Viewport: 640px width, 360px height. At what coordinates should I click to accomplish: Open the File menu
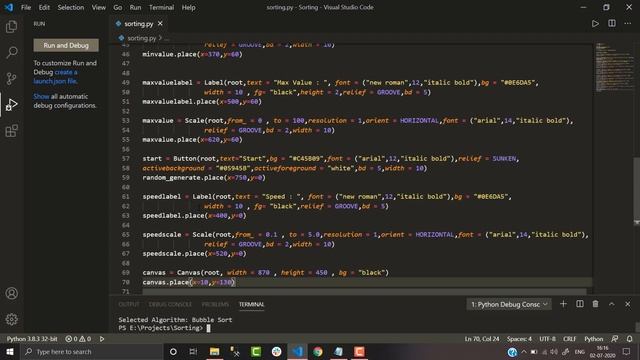[26, 7]
